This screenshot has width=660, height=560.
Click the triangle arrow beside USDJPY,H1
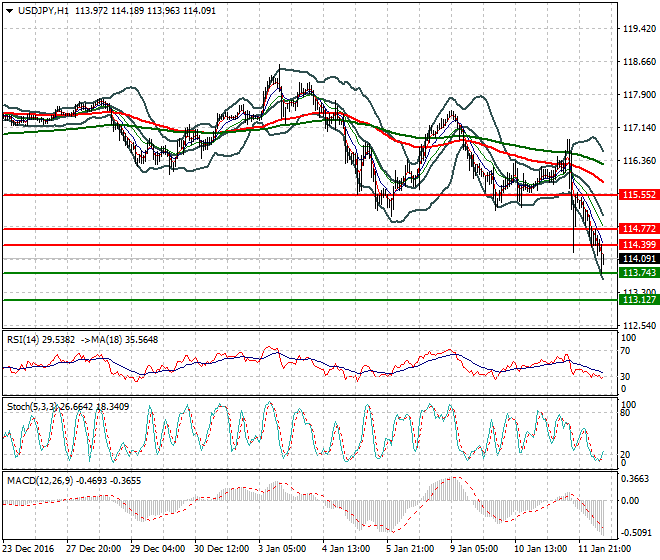pos(9,11)
